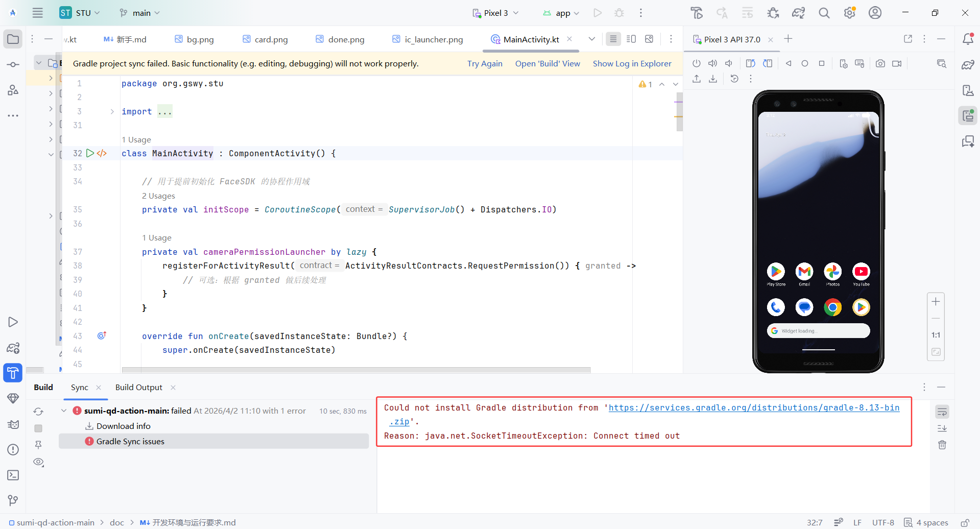Set emulator zoom to 1:1 actual size
Image resolution: width=980 pixels, height=529 pixels.
(x=936, y=335)
